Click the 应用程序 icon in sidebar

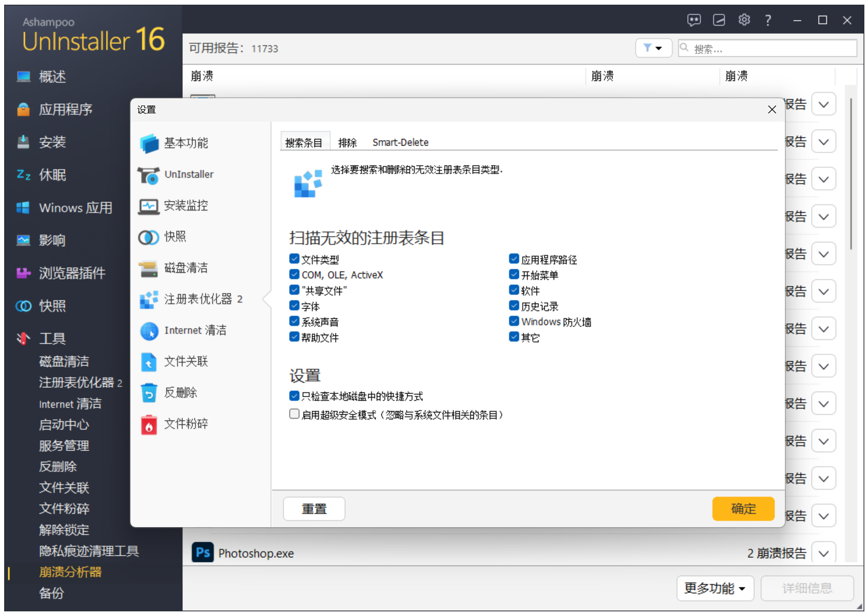click(23, 110)
